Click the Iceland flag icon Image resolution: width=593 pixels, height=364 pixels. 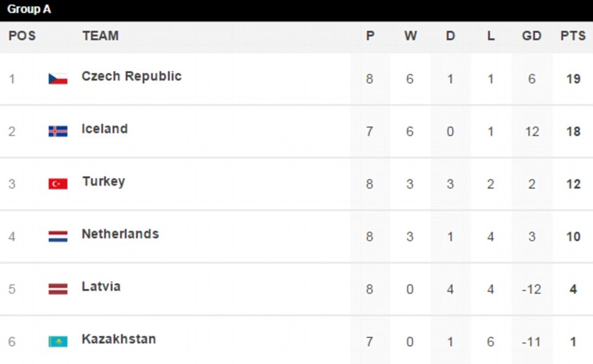(58, 131)
